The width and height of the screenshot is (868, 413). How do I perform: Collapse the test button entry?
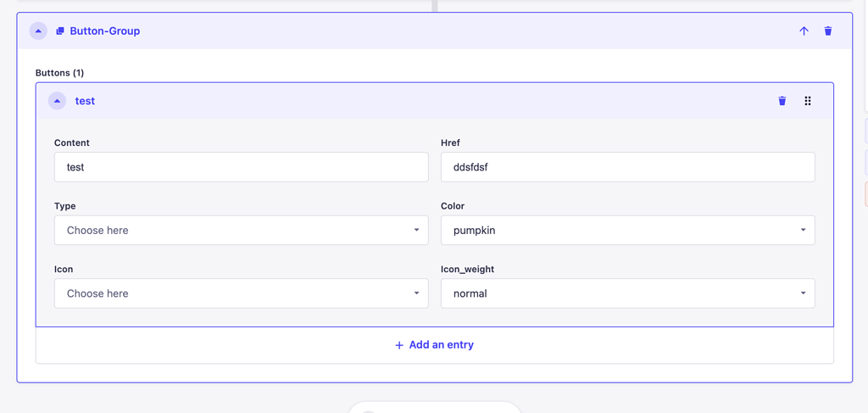pyautogui.click(x=57, y=101)
